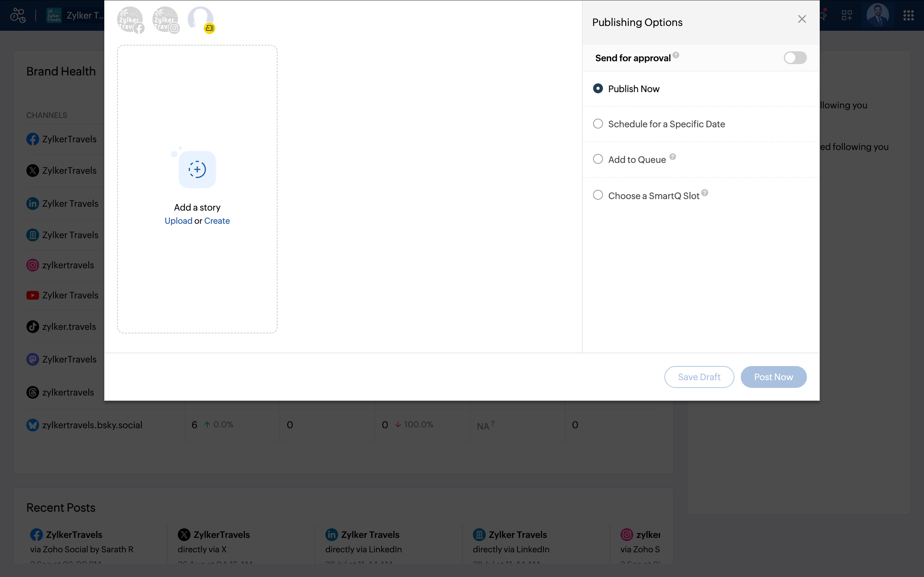Select the Instagram Zylker Travels channel avatar
The height and width of the screenshot is (577, 924).
coord(165,19)
